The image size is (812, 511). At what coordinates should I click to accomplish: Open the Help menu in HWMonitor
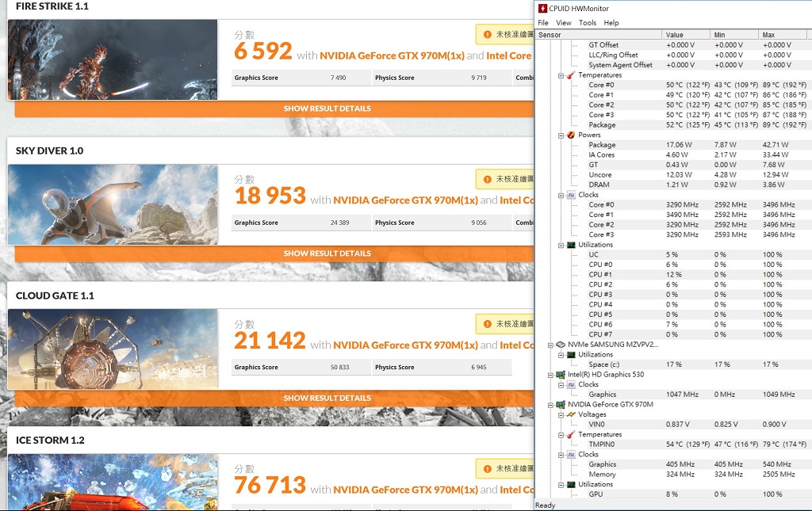[611, 23]
